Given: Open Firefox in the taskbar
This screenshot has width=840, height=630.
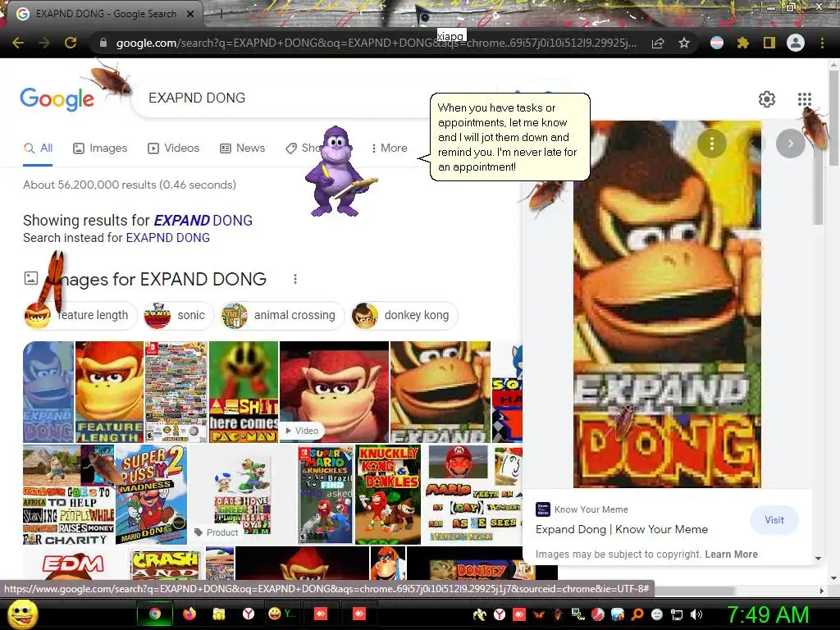Looking at the screenshot, I should click(189, 614).
